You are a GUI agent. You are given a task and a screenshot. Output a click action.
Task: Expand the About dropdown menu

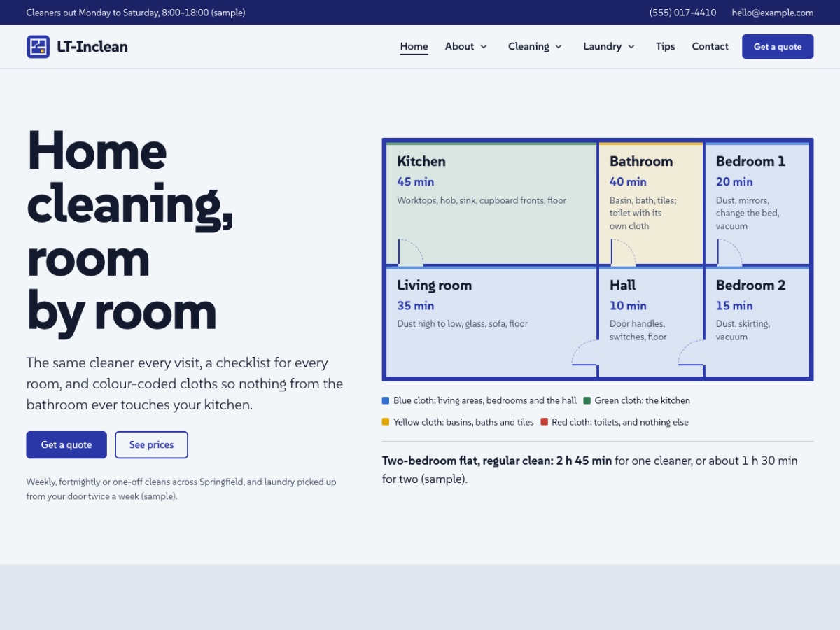(466, 47)
